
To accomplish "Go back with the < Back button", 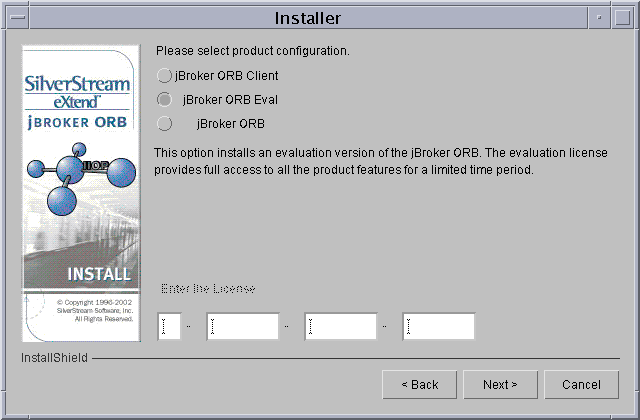I will 420,384.
